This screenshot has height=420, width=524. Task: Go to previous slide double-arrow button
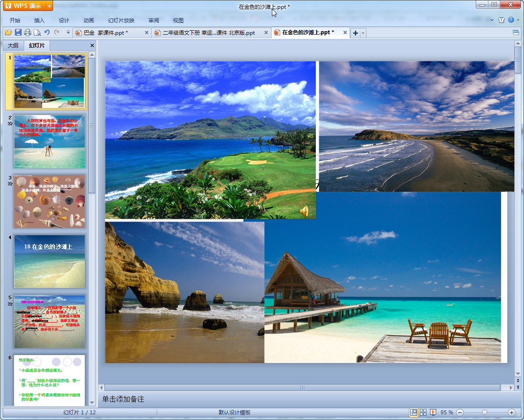point(518,380)
